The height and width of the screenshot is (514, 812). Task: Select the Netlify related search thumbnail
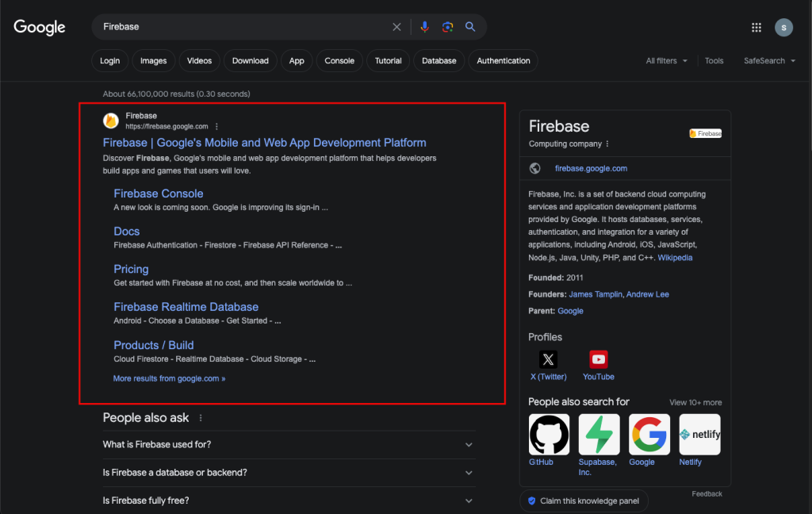[699, 434]
